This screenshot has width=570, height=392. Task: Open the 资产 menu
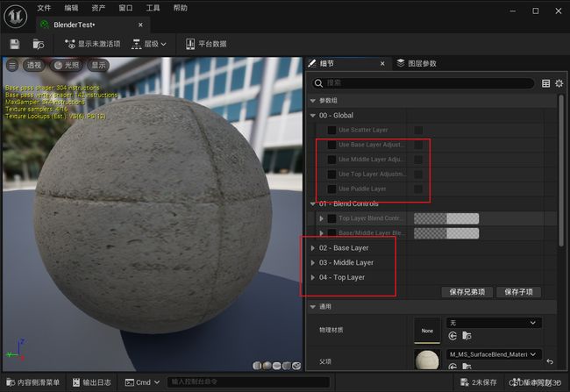[98, 8]
